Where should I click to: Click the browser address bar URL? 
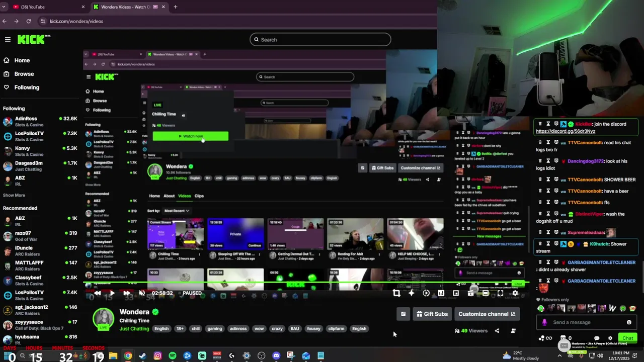[76, 21]
